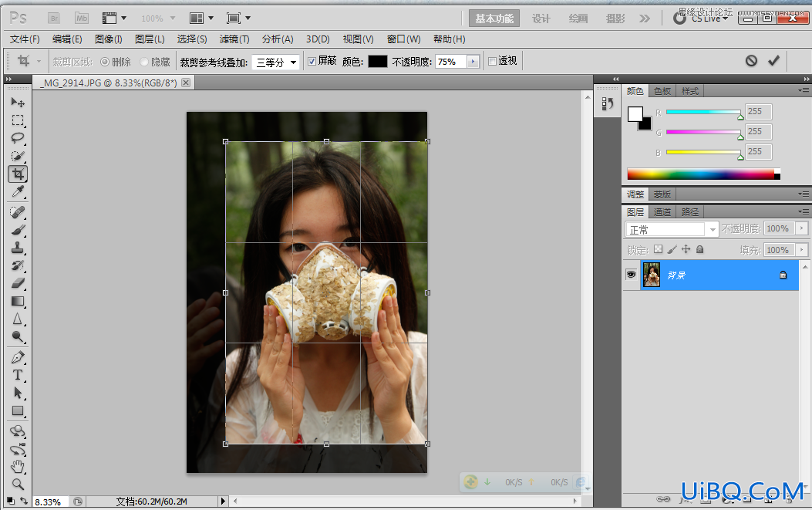The width and height of the screenshot is (812, 510).
Task: Switch to the 通道 channels tab
Action: pyautogui.click(x=662, y=212)
